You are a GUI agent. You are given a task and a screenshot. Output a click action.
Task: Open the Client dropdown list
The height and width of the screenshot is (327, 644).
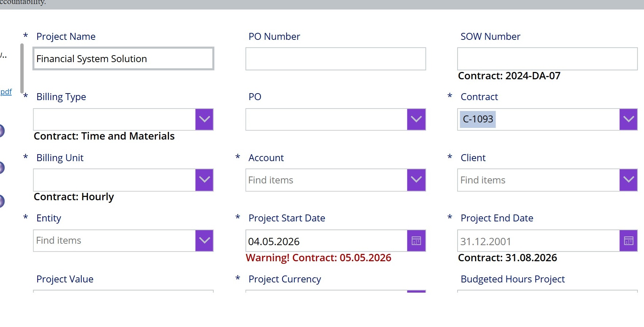coord(628,180)
